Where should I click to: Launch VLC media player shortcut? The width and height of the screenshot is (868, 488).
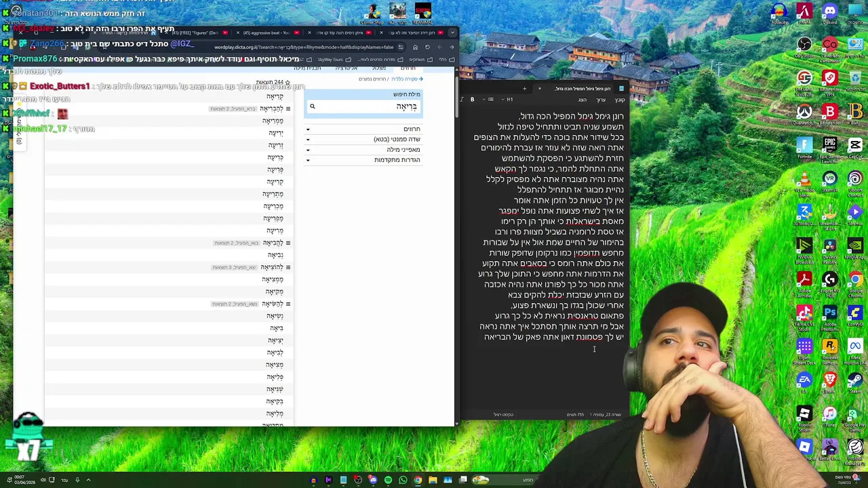coord(804,182)
